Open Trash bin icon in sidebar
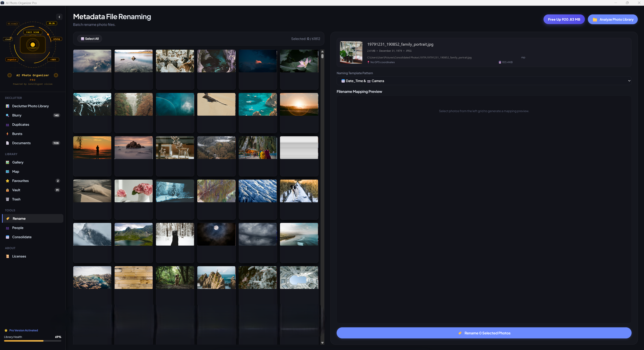 click(8, 199)
